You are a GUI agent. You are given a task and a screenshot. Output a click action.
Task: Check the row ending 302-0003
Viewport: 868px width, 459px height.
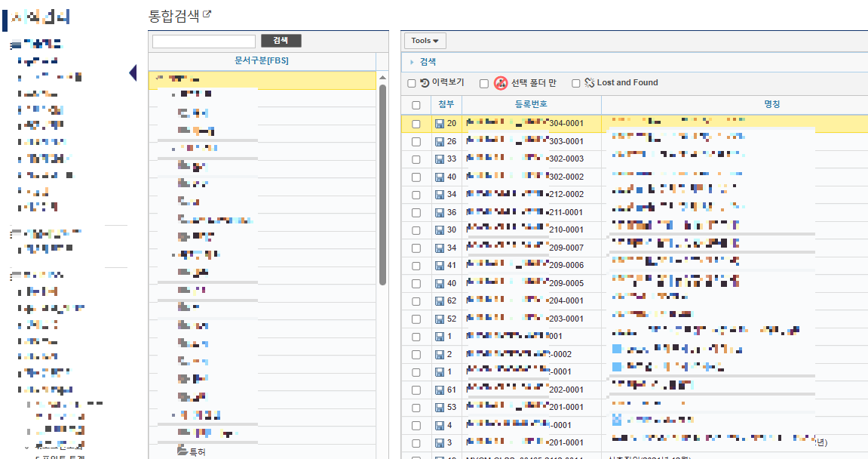pos(416,159)
